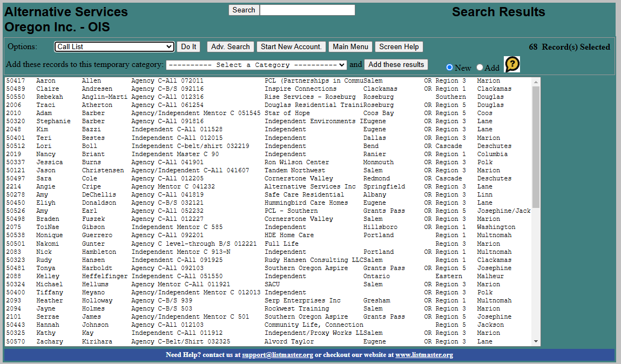
Task: Select record 2075 ToiNae Gibson
Action: point(268,227)
